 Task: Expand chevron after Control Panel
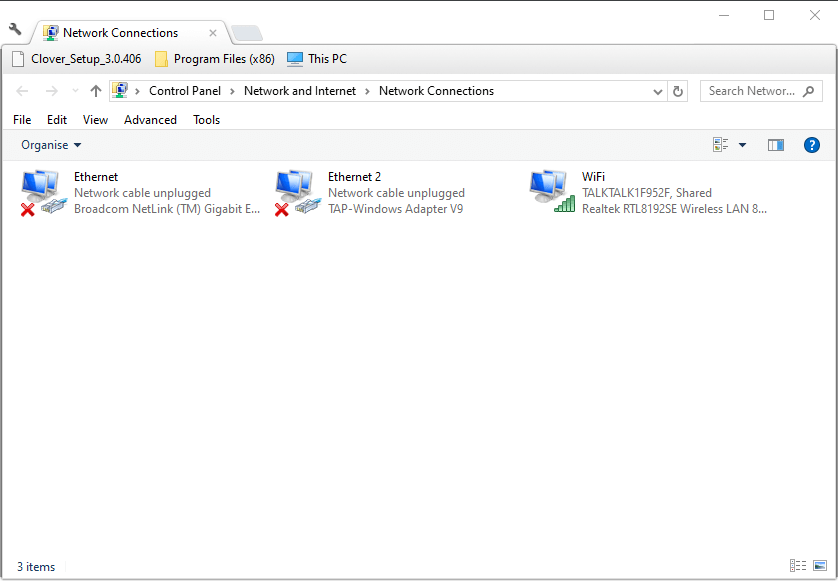pos(232,91)
